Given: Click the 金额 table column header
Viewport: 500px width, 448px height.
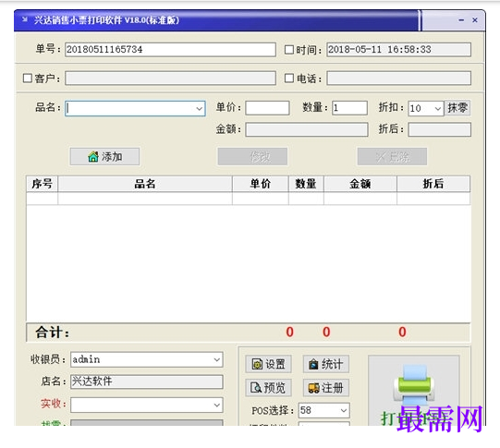Looking at the screenshot, I should [360, 184].
